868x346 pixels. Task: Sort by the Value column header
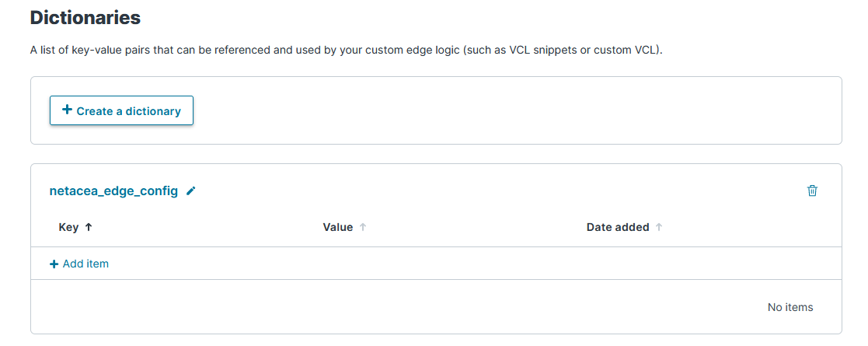point(337,228)
